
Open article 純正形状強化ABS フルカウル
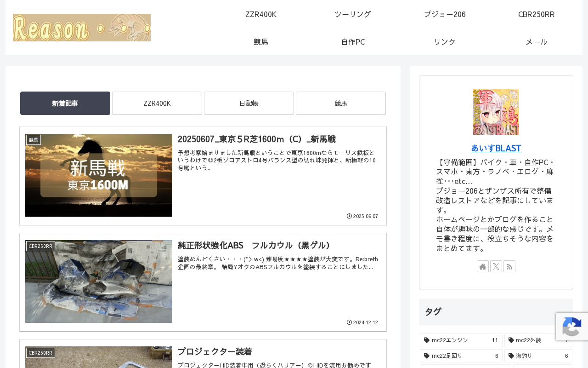pos(254,245)
